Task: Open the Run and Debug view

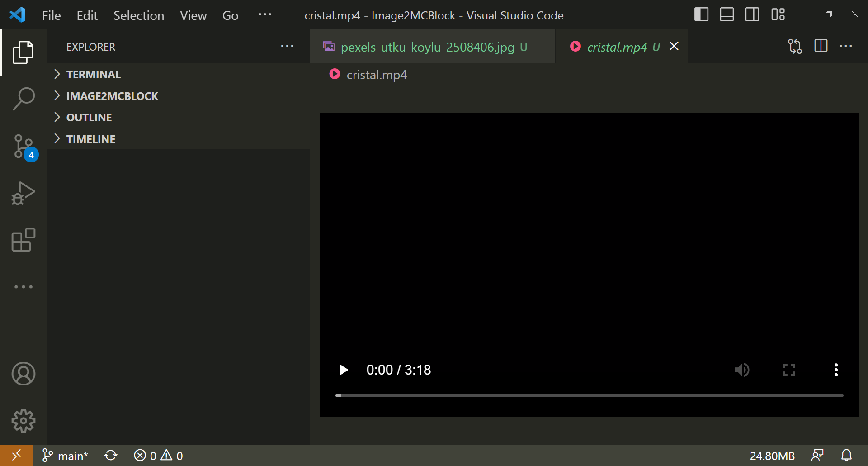Action: point(23,193)
